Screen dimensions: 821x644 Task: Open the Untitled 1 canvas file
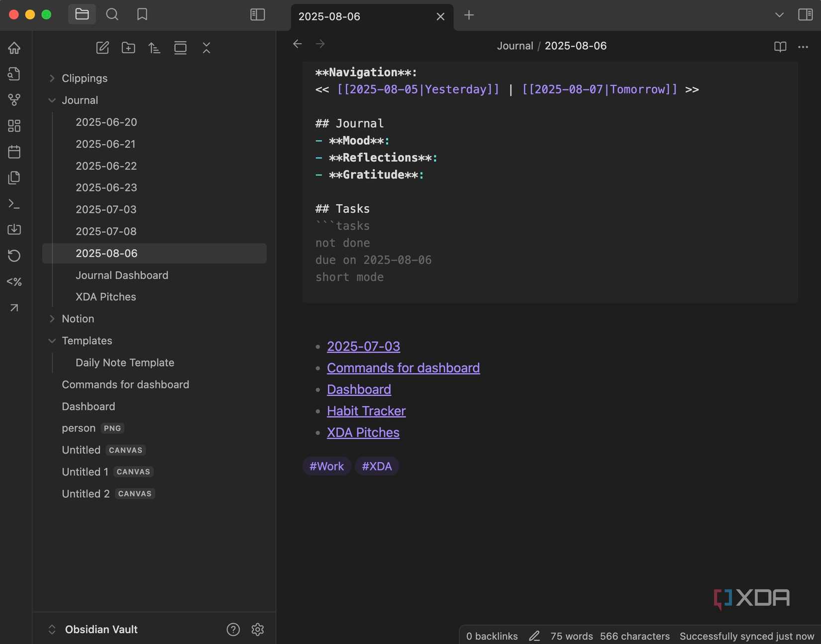pyautogui.click(x=107, y=472)
